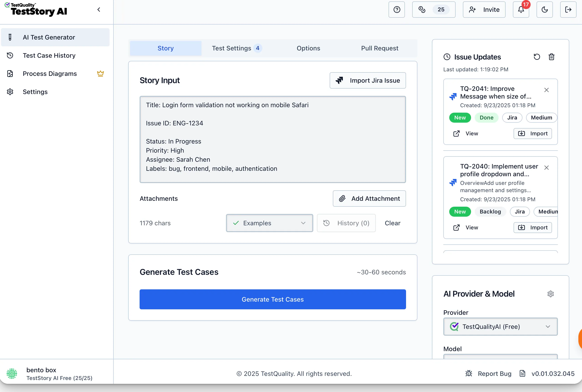Refresh the Issue Updates list

pos(537,57)
